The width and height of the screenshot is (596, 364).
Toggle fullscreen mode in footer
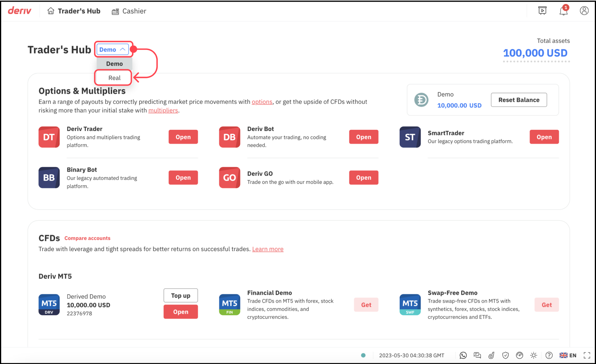tap(587, 355)
